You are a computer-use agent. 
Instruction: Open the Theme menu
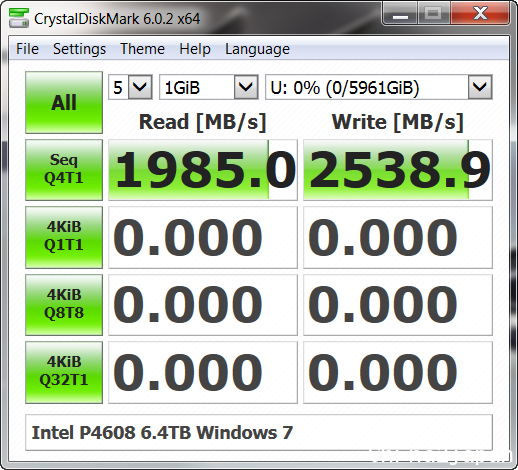coord(142,49)
